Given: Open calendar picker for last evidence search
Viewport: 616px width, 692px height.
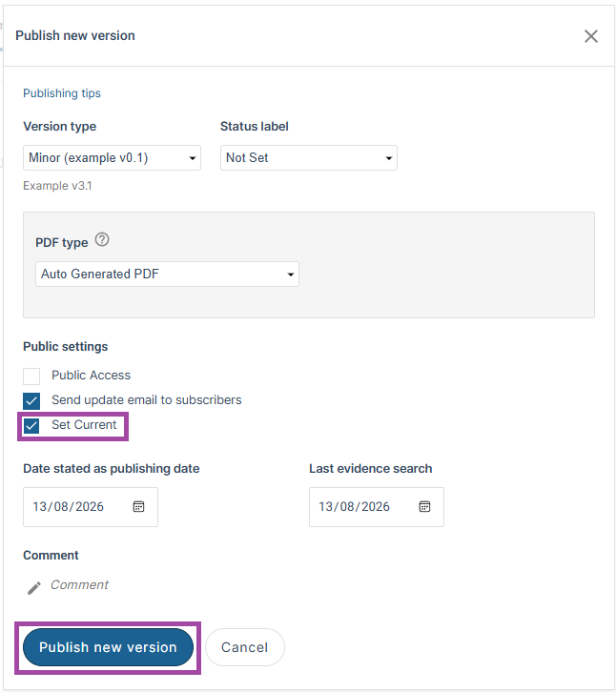Looking at the screenshot, I should (x=424, y=507).
